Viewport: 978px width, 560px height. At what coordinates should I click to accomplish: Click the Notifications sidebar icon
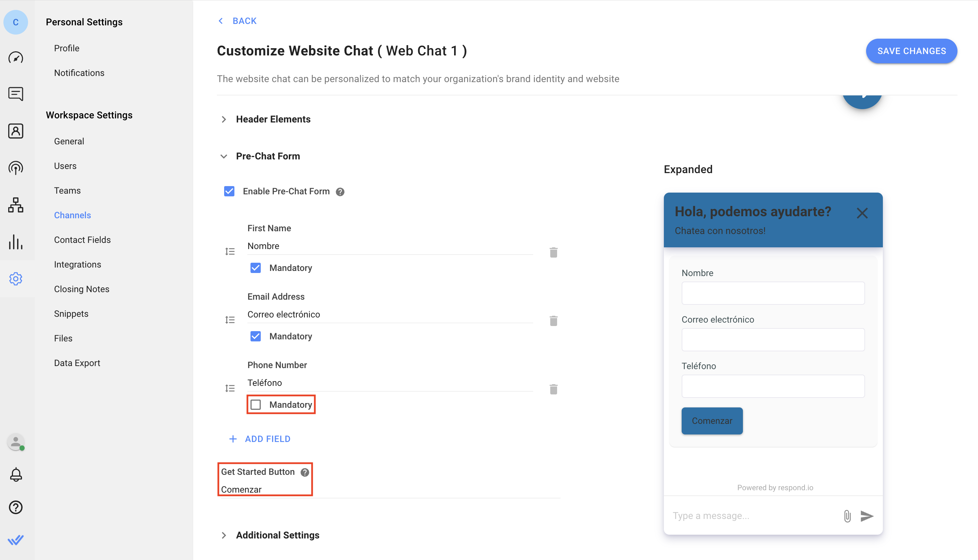coord(17,474)
